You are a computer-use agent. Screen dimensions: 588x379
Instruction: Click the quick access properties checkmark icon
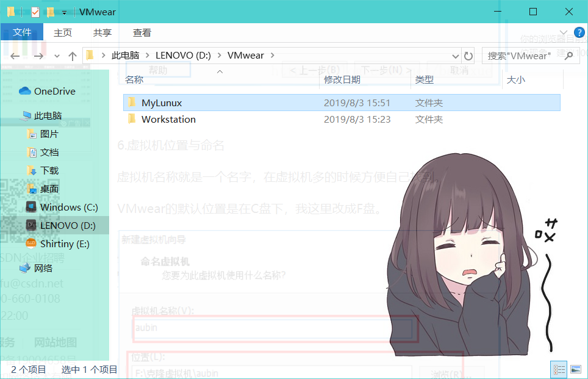point(35,12)
